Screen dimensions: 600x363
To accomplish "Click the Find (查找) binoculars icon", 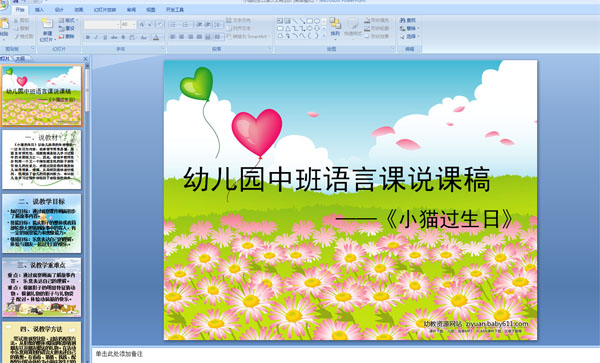I will [403, 20].
